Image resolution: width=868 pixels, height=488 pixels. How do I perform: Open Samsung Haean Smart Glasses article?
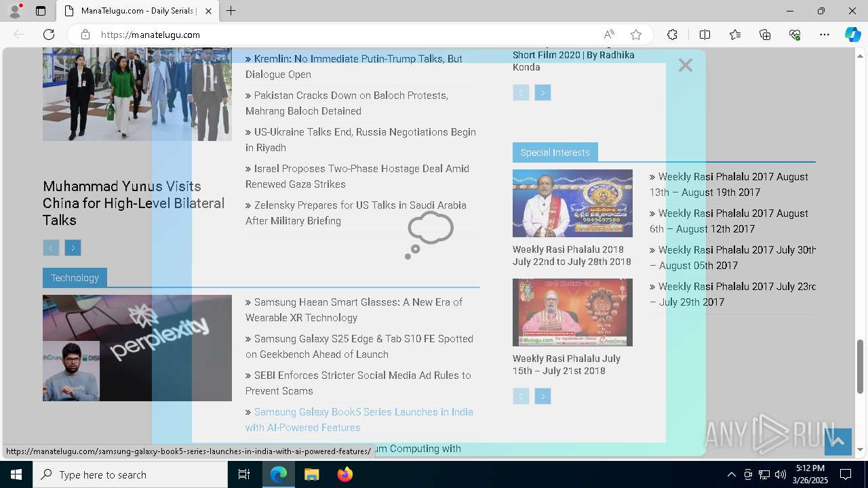354,310
